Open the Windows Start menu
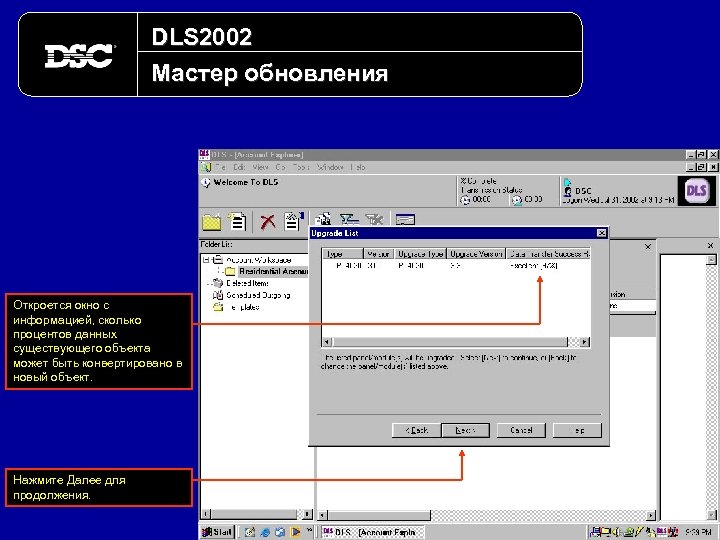The image size is (720, 540). 218,532
